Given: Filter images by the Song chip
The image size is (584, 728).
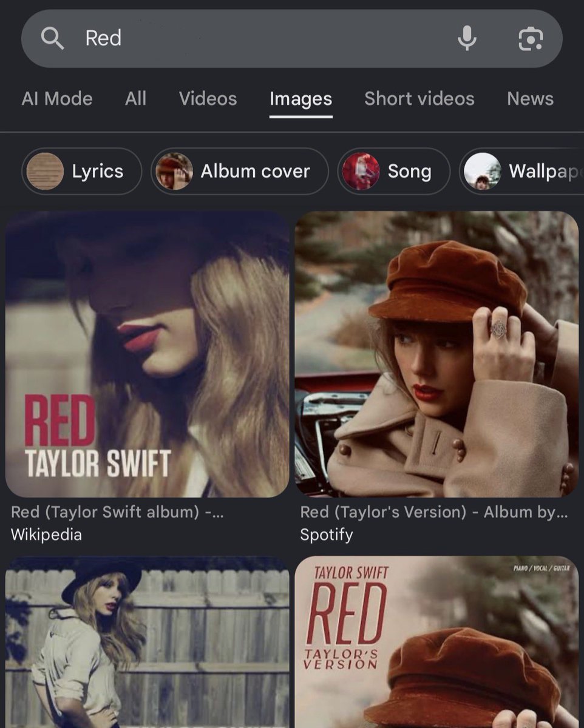Looking at the screenshot, I should (393, 172).
